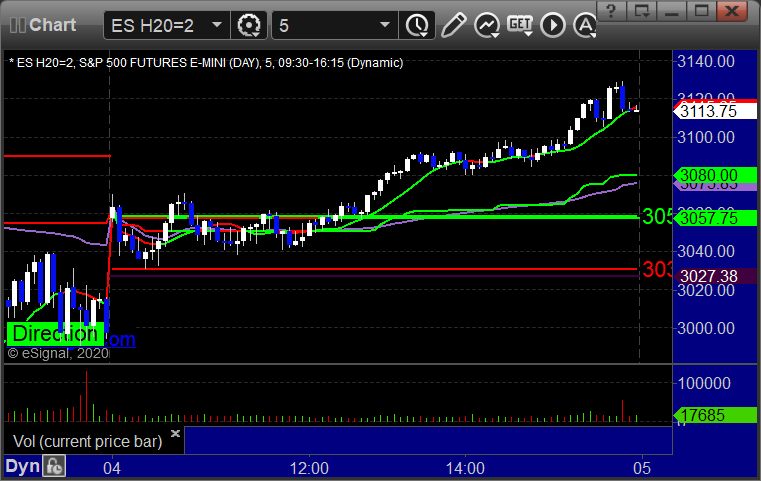
Task: Click the 3000.00 price axis label
Action: click(706, 328)
